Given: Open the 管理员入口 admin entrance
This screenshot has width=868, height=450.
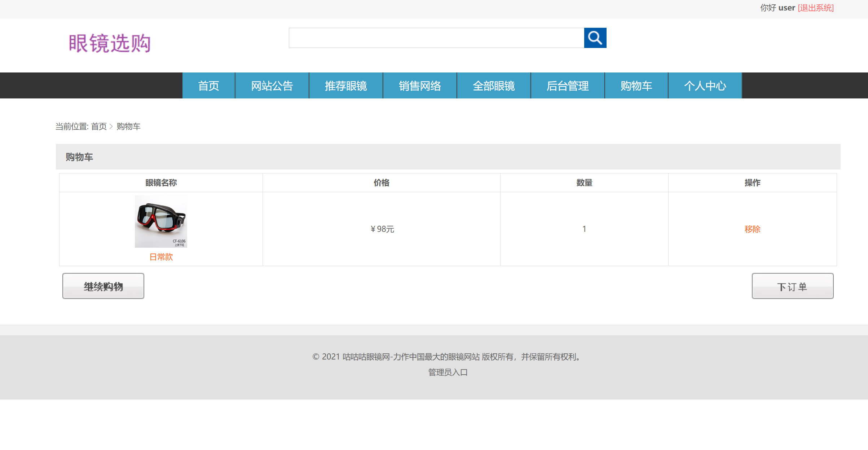Looking at the screenshot, I should [447, 372].
